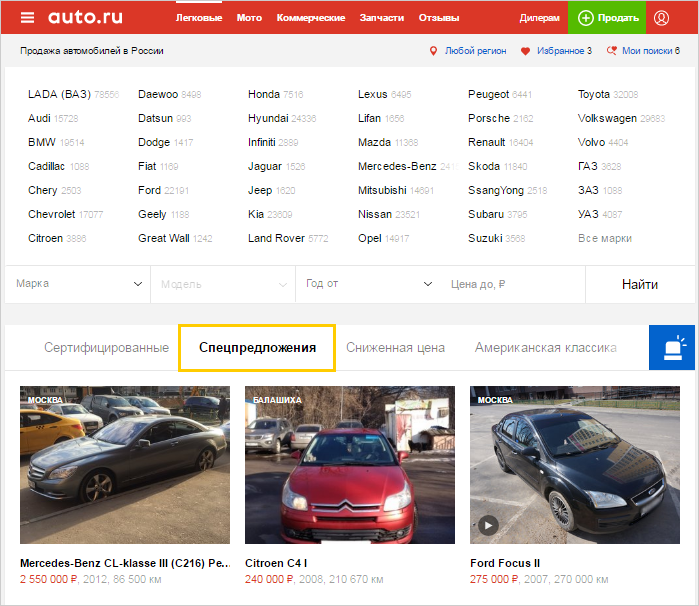Click the Цена до price input field

click(x=510, y=284)
